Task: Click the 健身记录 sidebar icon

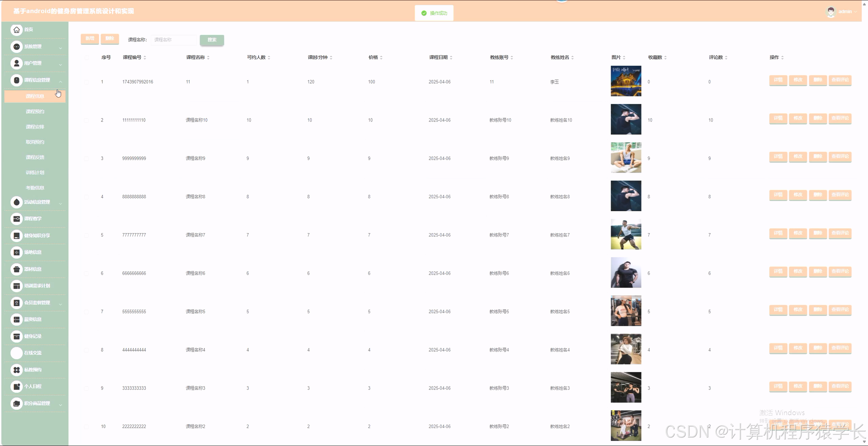Action: pyautogui.click(x=16, y=336)
